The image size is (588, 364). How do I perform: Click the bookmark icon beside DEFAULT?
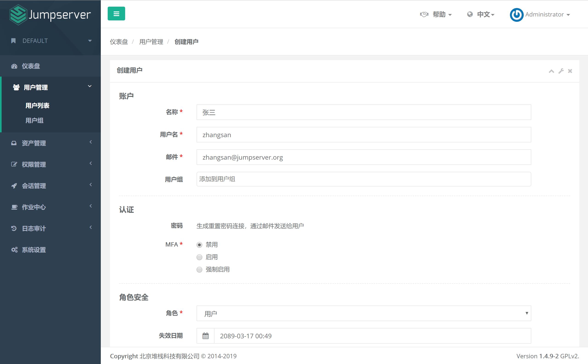click(14, 41)
